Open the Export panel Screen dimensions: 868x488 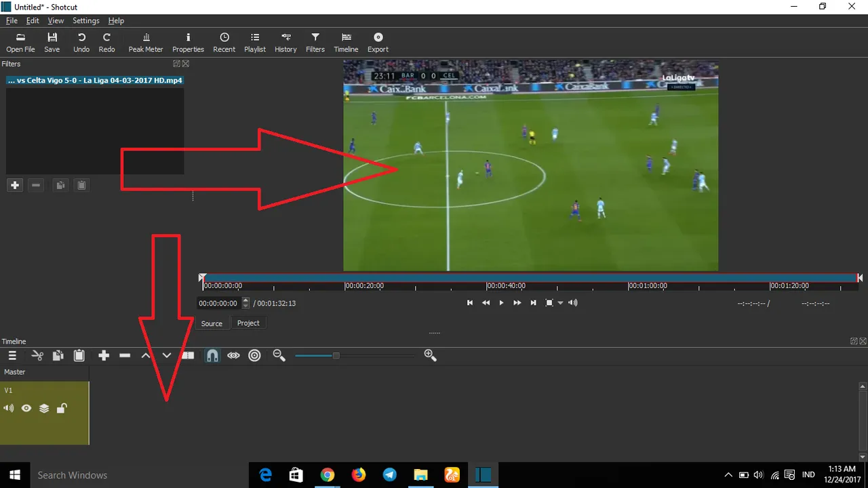pos(378,43)
